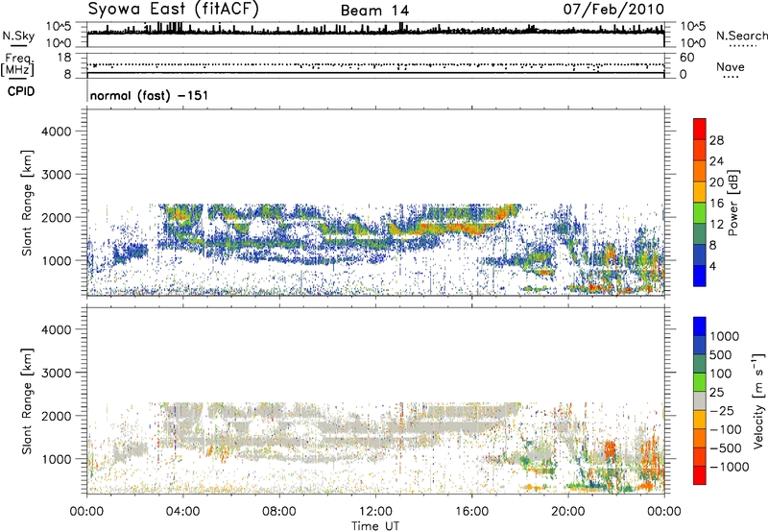Click the 'N.Sky' legend label
This screenshot has width=768, height=532.
[18, 36]
